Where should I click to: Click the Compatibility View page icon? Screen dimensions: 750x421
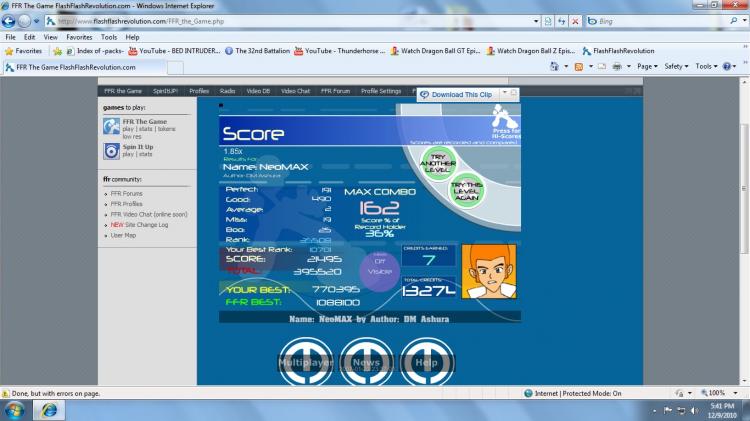(548, 21)
